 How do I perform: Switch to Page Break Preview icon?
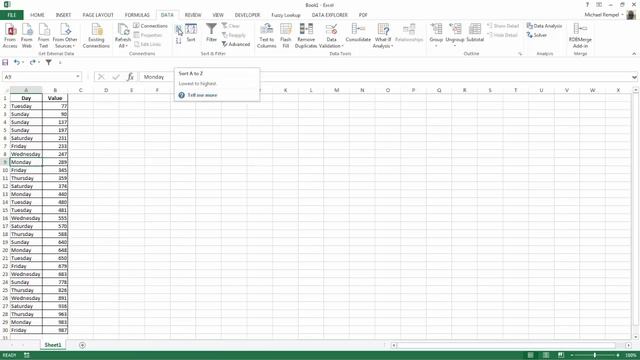(561, 355)
